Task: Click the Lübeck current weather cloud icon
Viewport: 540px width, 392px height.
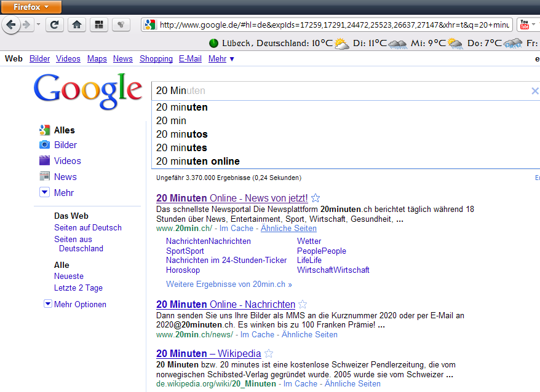Action: [341, 44]
